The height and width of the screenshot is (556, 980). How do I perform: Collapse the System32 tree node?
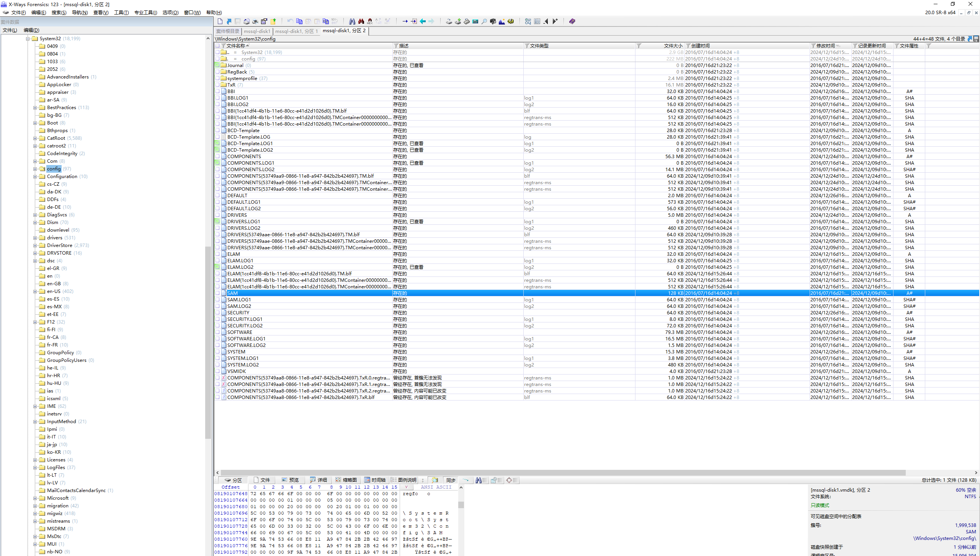click(x=28, y=39)
